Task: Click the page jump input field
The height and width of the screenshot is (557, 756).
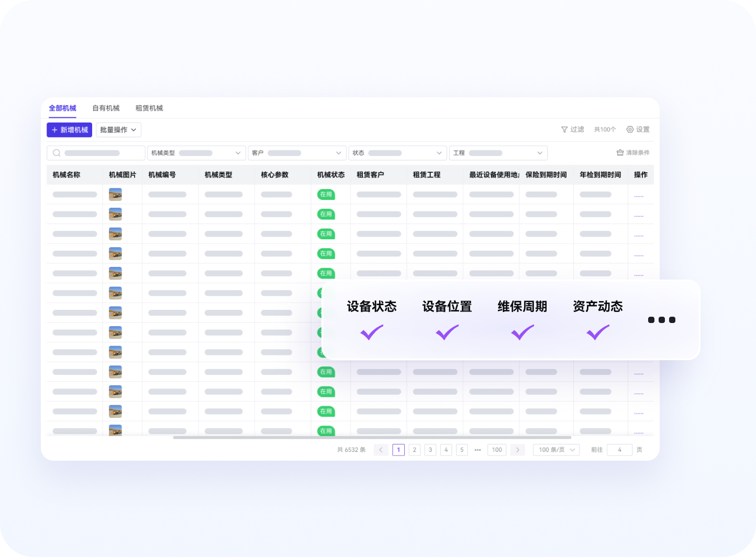Action: [x=619, y=450]
